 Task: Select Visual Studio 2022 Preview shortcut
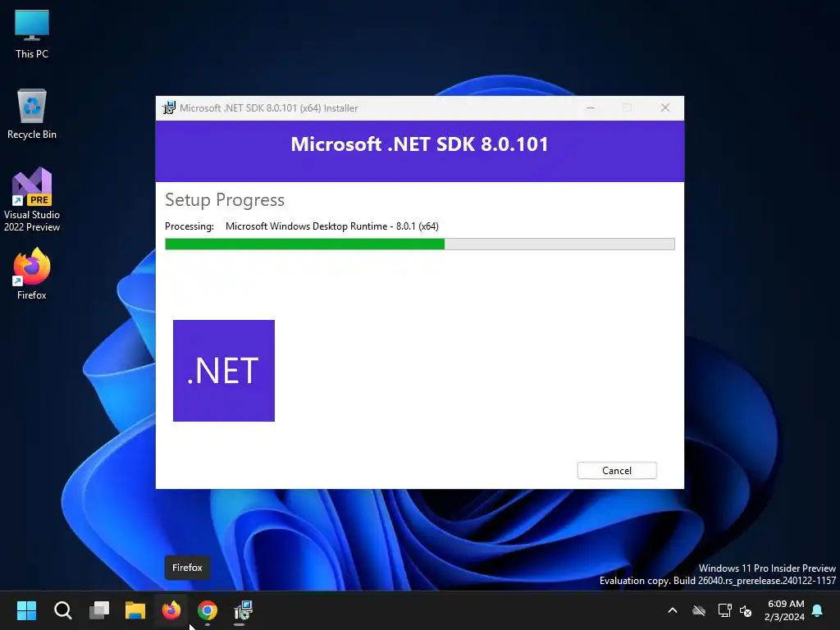tap(32, 199)
